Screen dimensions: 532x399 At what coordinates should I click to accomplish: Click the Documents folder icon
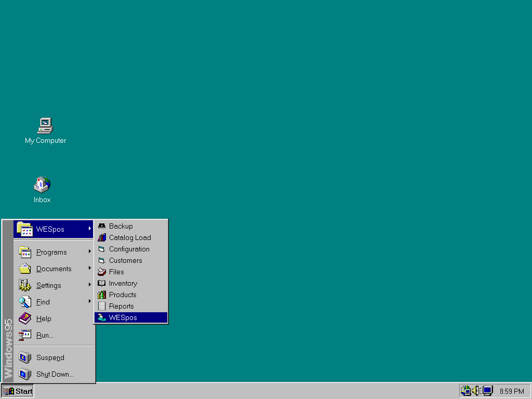(25, 269)
